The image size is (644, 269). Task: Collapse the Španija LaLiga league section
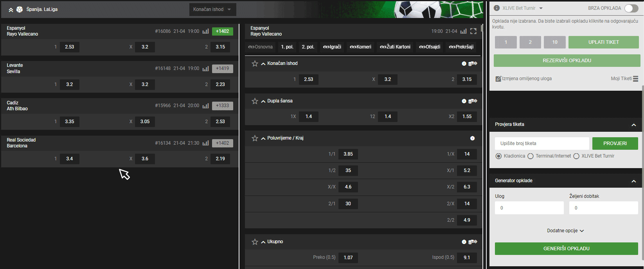click(11, 10)
